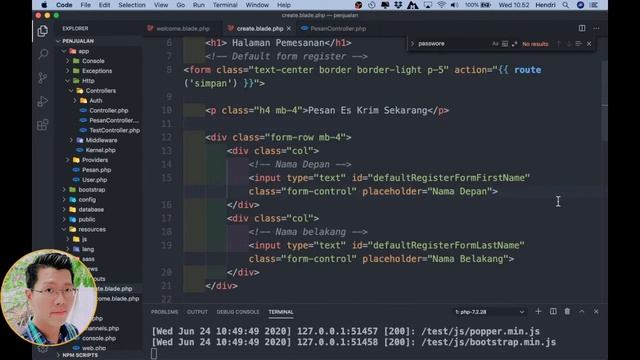Kill the terminal with trash icon
The image size is (640, 360).
click(567, 311)
